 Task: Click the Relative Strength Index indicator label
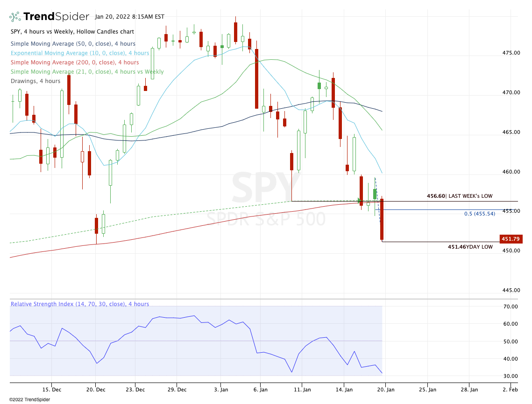click(80, 304)
